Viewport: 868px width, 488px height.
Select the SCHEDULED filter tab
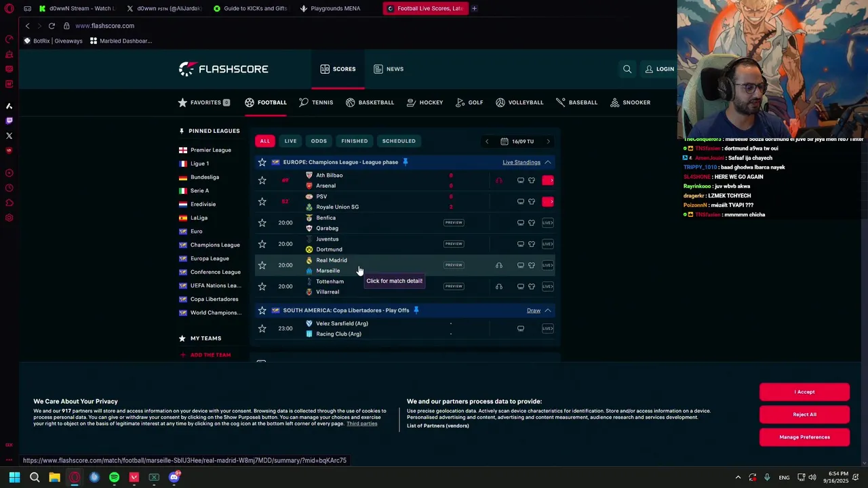tap(399, 141)
